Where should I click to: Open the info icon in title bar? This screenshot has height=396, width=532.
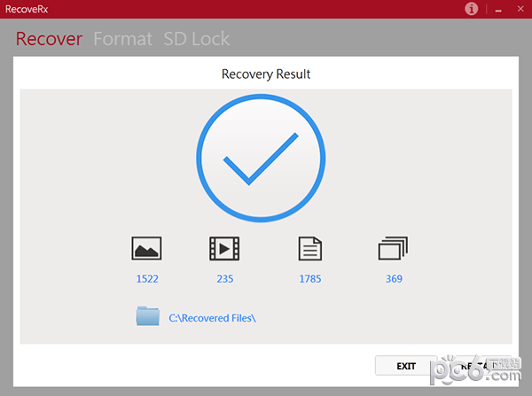pyautogui.click(x=472, y=9)
